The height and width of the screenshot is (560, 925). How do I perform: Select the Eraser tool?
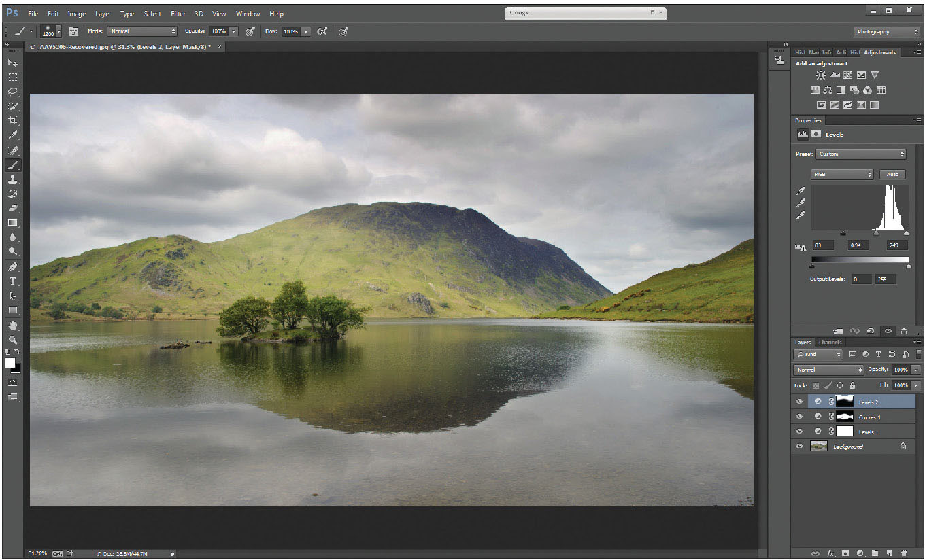tap(12, 208)
